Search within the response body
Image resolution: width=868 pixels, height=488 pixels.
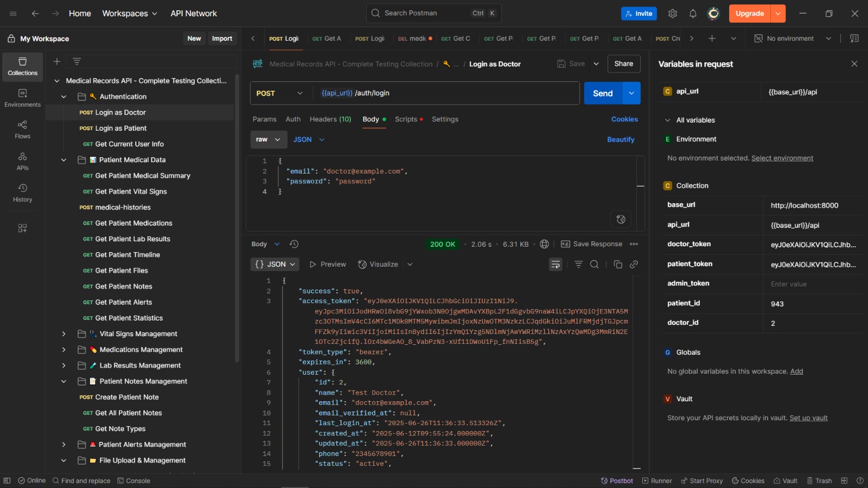click(x=595, y=264)
